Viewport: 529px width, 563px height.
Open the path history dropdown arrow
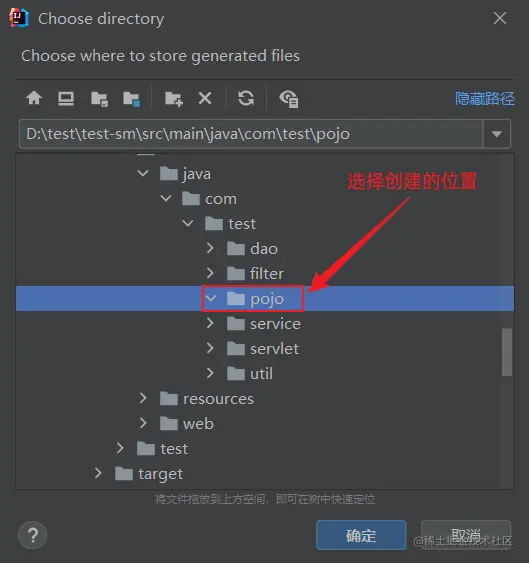tap(497, 134)
